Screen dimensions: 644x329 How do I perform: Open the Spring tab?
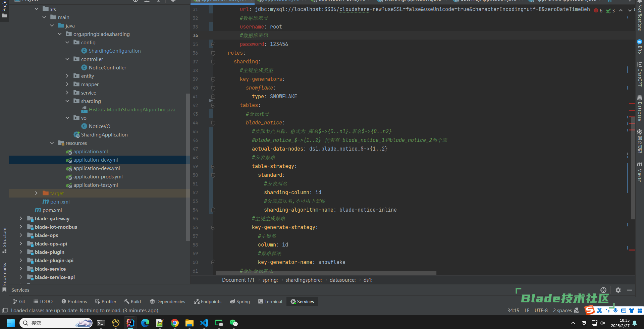click(240, 301)
